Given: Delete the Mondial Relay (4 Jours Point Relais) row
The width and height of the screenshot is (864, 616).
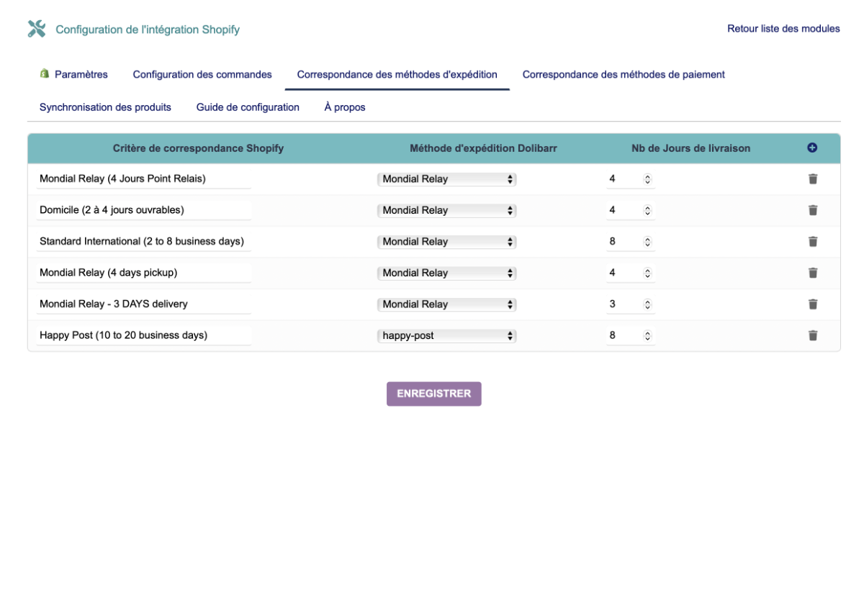Looking at the screenshot, I should (x=813, y=178).
